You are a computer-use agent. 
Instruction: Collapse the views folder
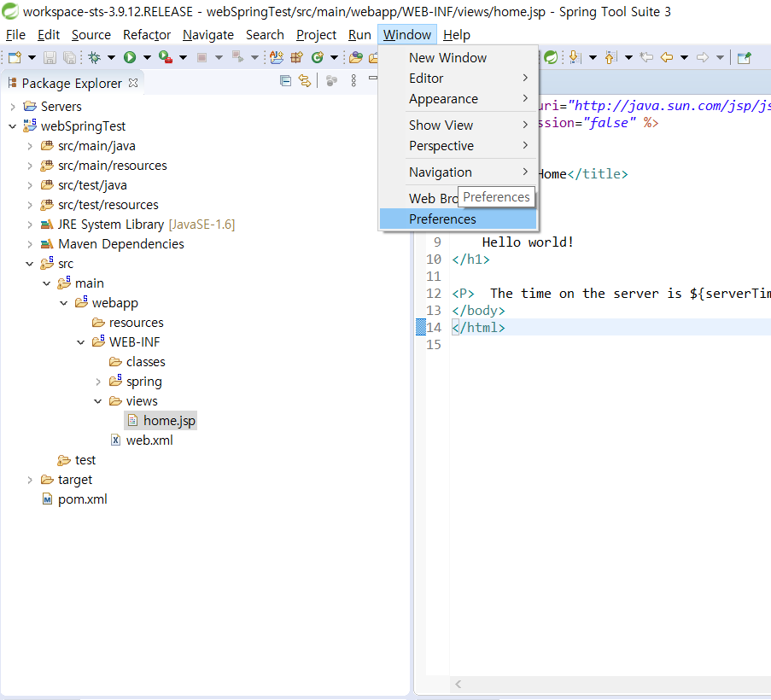tap(98, 401)
